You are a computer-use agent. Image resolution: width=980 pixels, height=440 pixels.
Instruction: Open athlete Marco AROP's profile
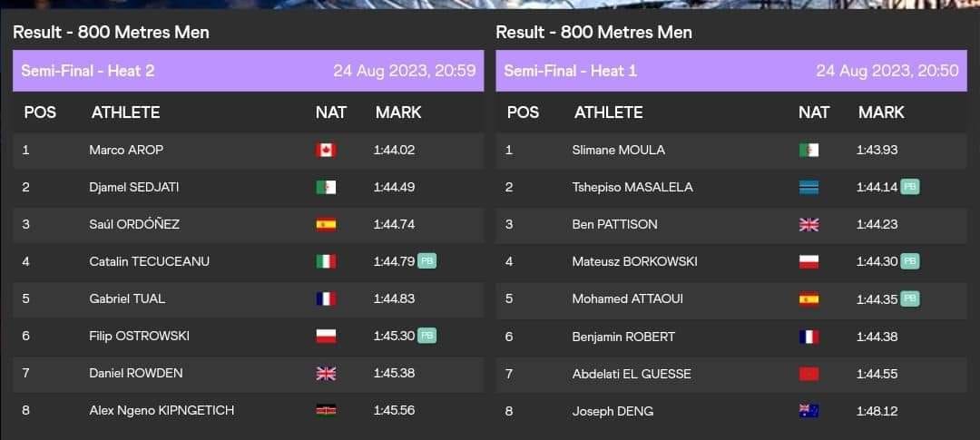(x=126, y=150)
